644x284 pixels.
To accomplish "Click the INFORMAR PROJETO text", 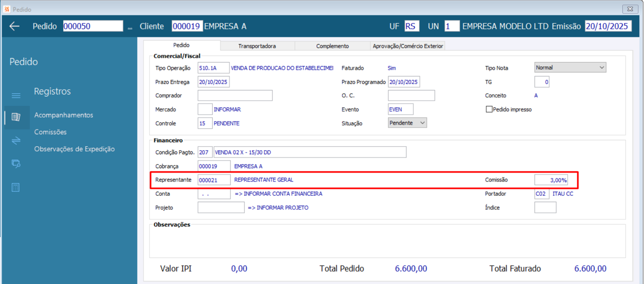I will [x=278, y=208].
